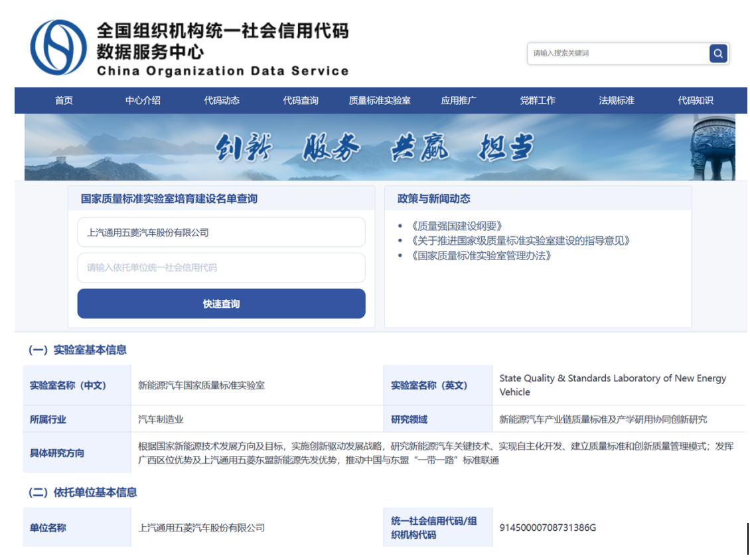Click the China Organization Data Service subtitle
Image resolution: width=750 pixels, height=560 pixels.
point(223,71)
